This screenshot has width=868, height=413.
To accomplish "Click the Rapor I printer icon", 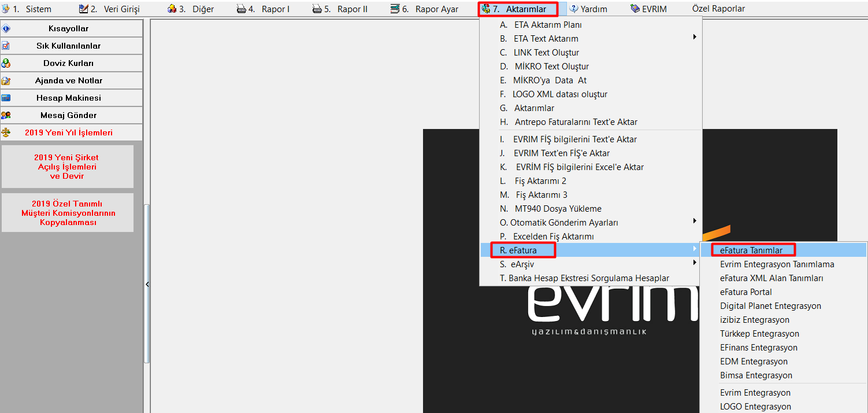I will 241,9.
